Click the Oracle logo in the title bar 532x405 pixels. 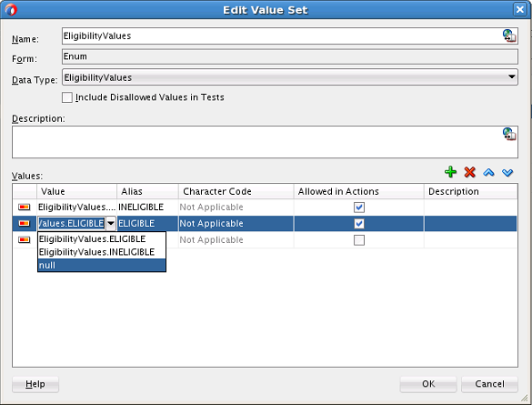coord(11,9)
